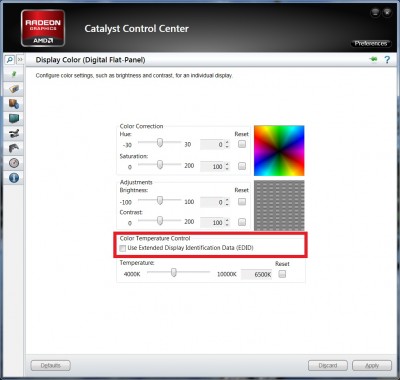Enable Use Extended Display Identification Data checkbox
Screen dimensions: 400x380
123,248
